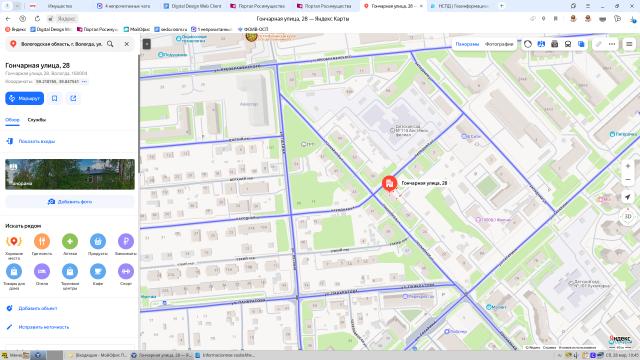The height and width of the screenshot is (360, 640).
Task: Open the three-dots more tools menu
Action: 612,44
